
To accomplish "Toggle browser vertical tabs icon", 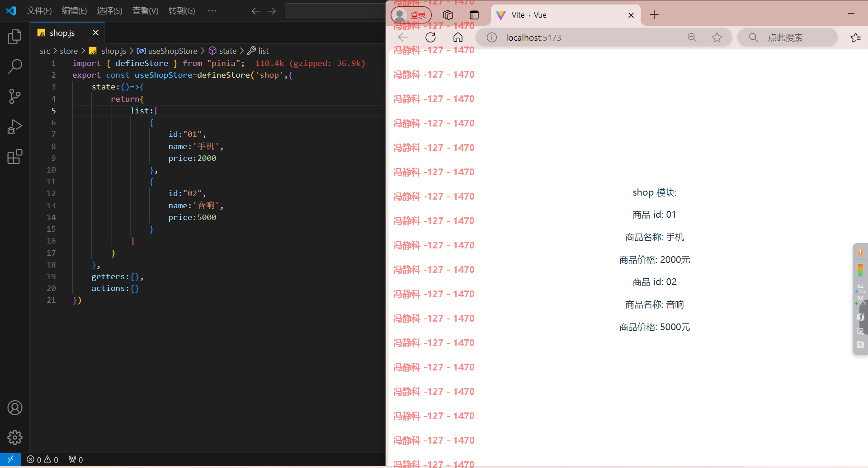I will tap(474, 15).
